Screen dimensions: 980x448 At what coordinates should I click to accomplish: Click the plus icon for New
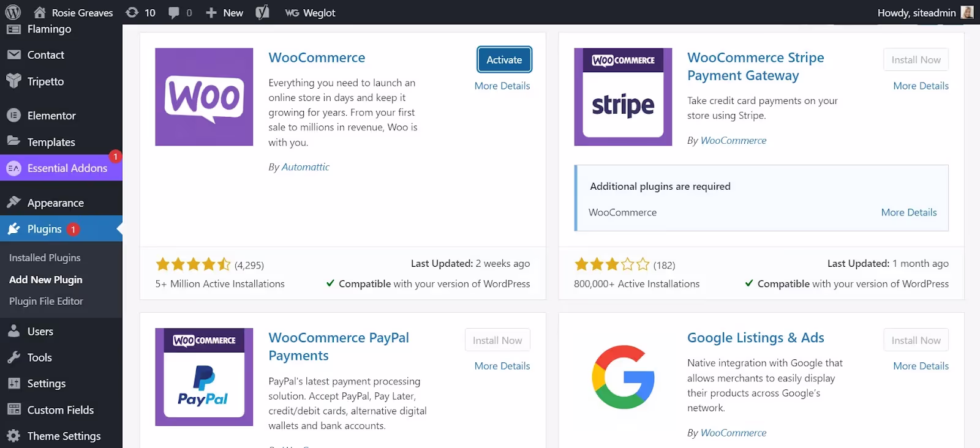point(211,13)
